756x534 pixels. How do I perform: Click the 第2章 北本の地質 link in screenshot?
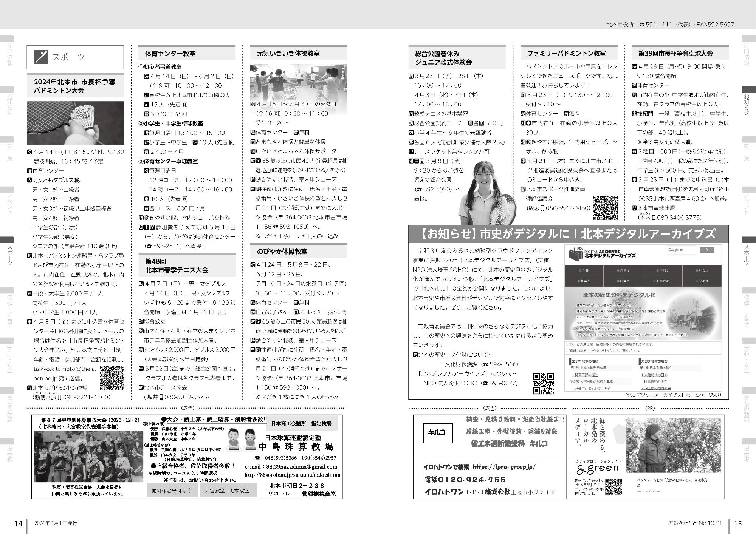654,361
